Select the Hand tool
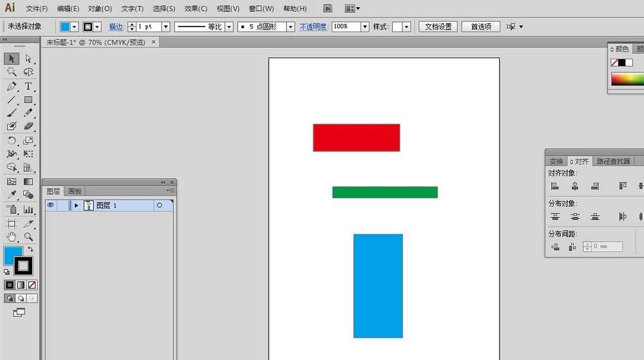This screenshot has width=644, height=360. click(12, 237)
